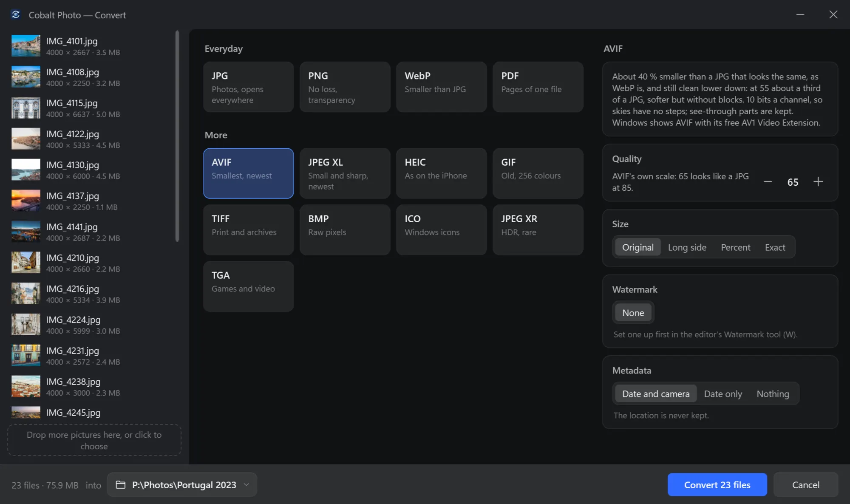Open the destination folder dropdown chevron
Screen dimensions: 850x504
(246, 485)
